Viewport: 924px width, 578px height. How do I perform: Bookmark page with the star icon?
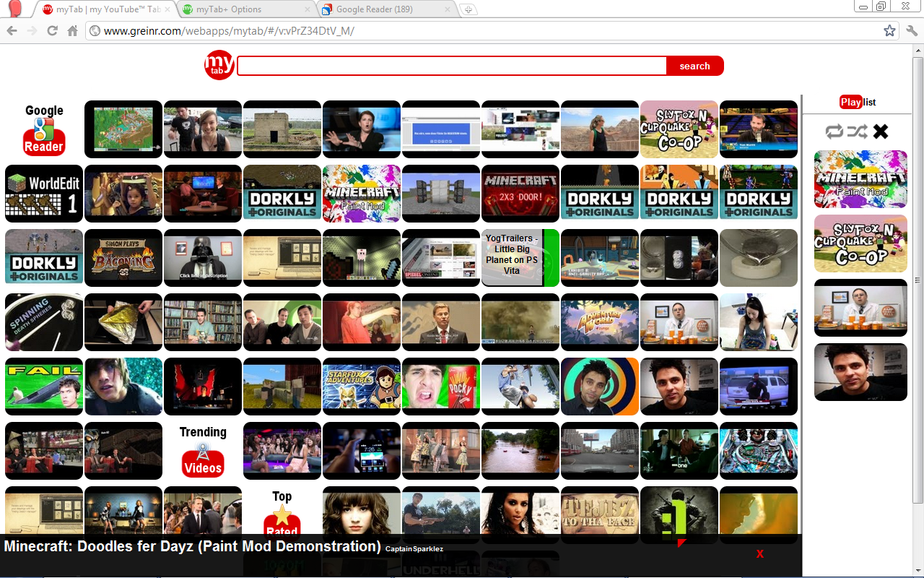coord(889,31)
